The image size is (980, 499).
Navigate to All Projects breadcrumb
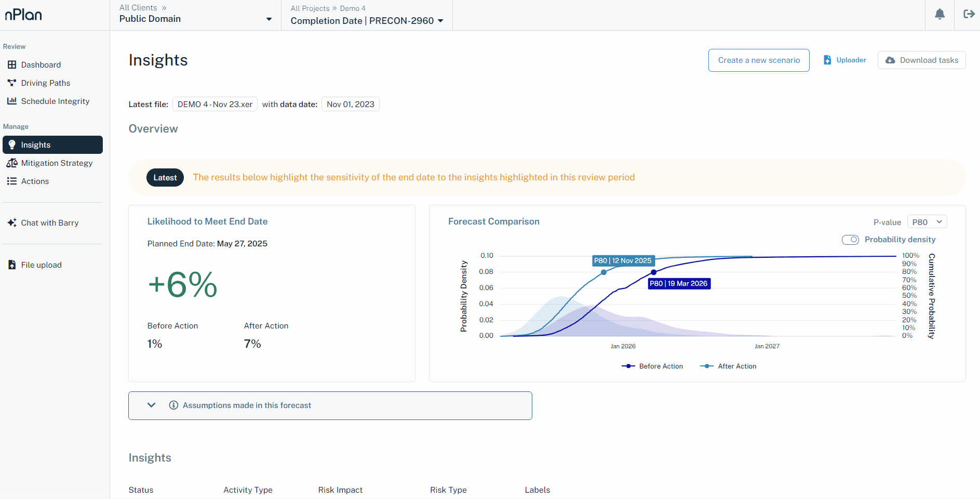[310, 8]
